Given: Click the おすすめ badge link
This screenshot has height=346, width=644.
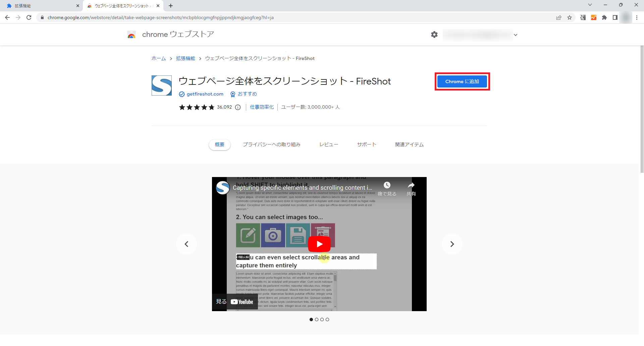Looking at the screenshot, I should [x=247, y=94].
